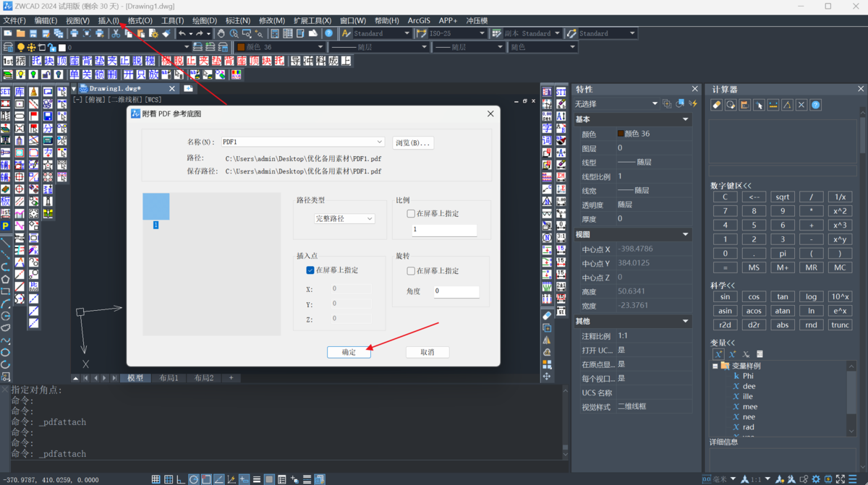Screen dimensions: 868x485
Task: Collapse the 数字键区<< number pad section
Action: coord(731,186)
